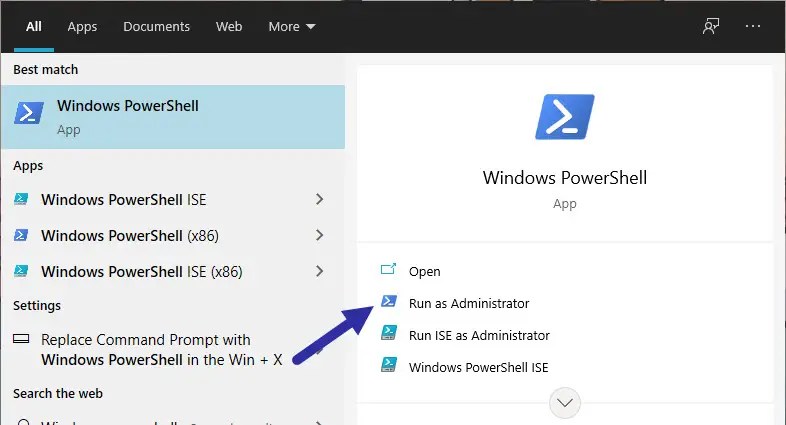Open the Documents search tab
Screen dimensions: 786x425
[x=156, y=27]
